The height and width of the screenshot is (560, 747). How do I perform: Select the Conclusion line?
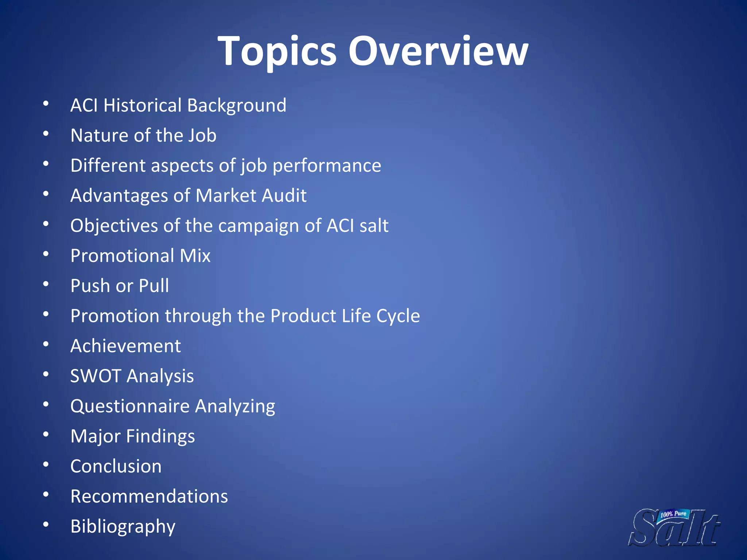coord(116,466)
